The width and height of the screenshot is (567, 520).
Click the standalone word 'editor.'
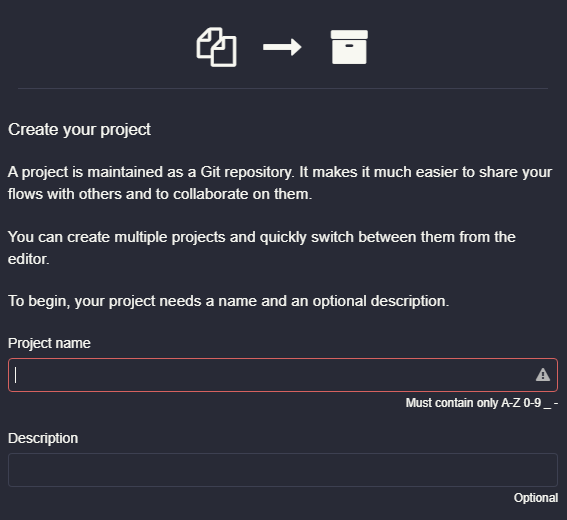(29, 259)
